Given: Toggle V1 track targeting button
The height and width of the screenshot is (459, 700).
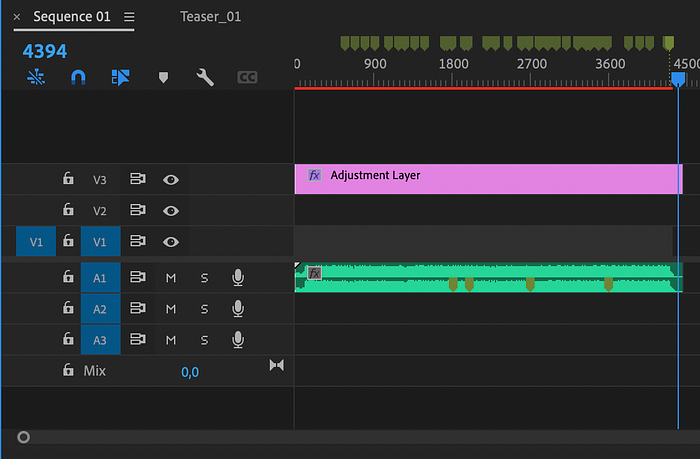Looking at the screenshot, I should pos(100,242).
